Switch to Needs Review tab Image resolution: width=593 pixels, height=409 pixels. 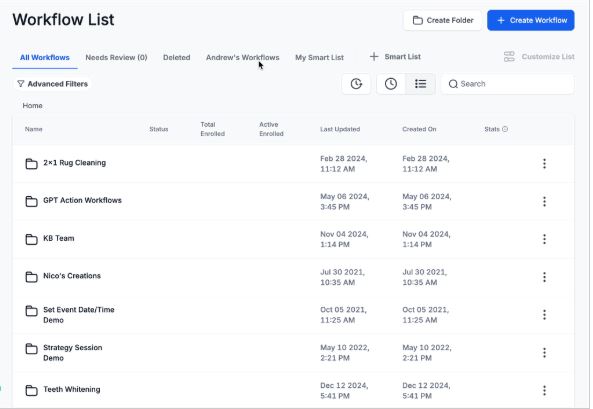pos(116,58)
